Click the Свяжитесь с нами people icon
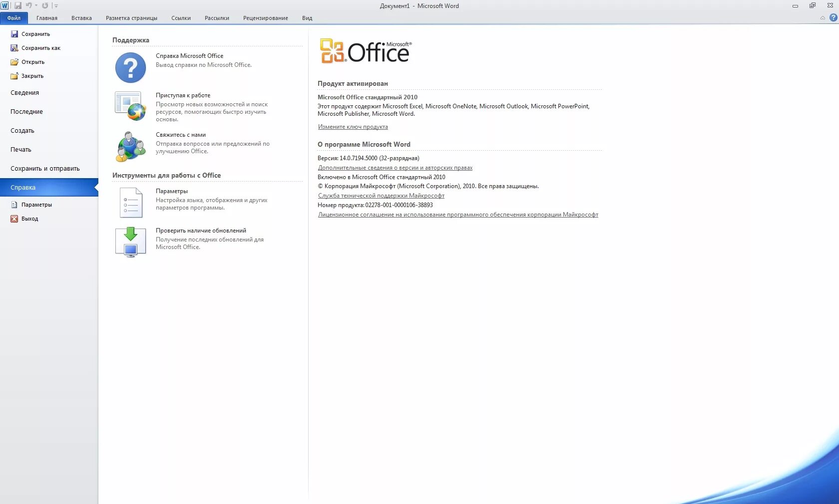 [131, 146]
